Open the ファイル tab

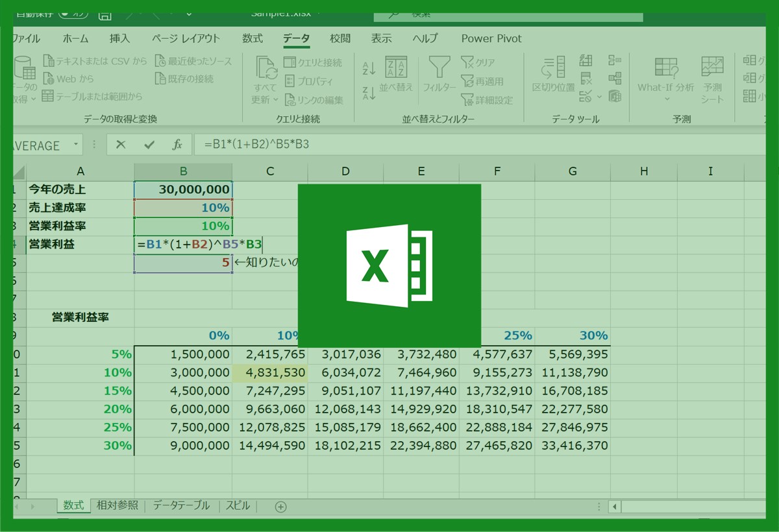coord(26,38)
